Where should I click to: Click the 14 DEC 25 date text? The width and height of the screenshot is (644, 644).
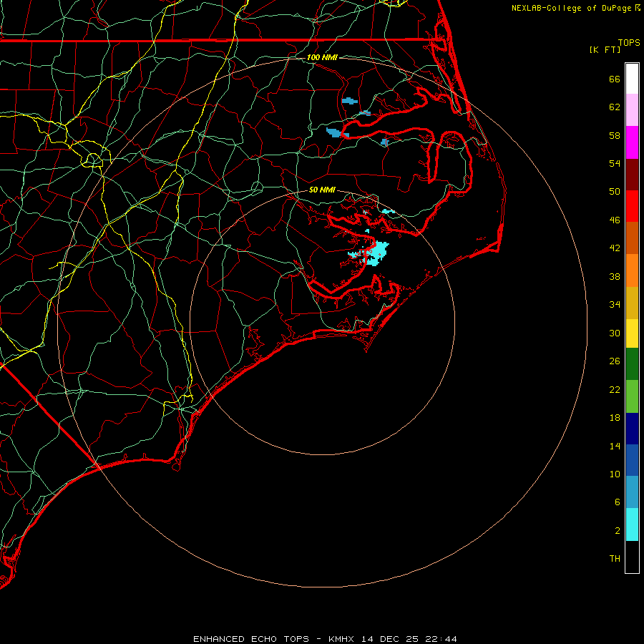(390, 639)
